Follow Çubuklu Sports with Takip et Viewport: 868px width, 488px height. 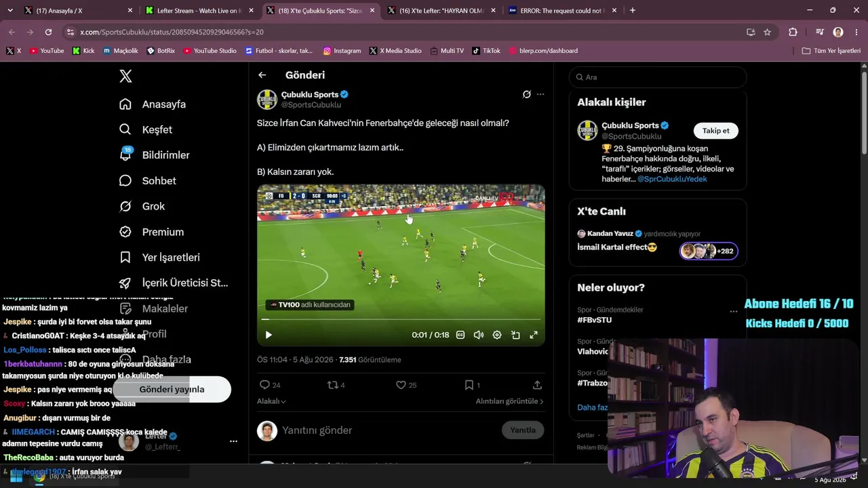[x=715, y=131]
